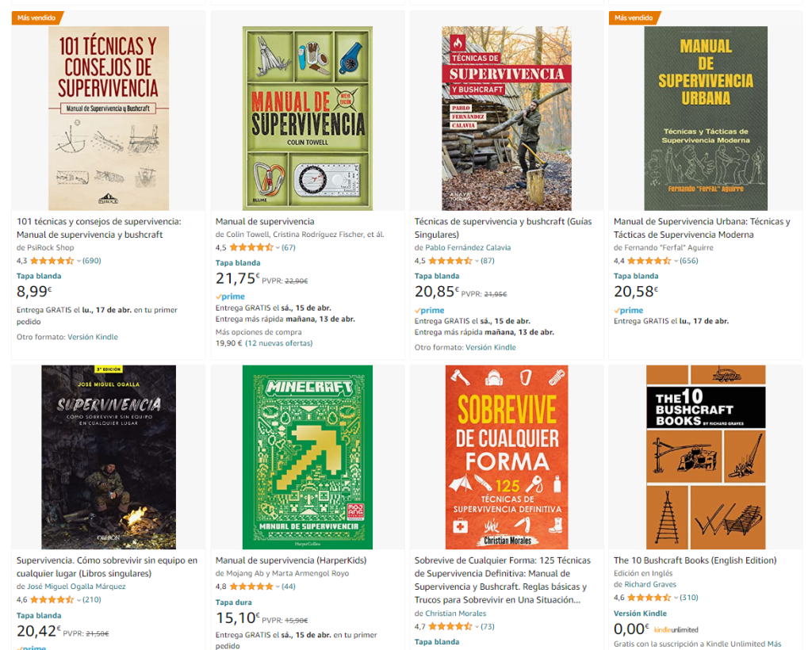
Task: Click star rating for Manual de Supervivencia Urbana
Action: (649, 261)
